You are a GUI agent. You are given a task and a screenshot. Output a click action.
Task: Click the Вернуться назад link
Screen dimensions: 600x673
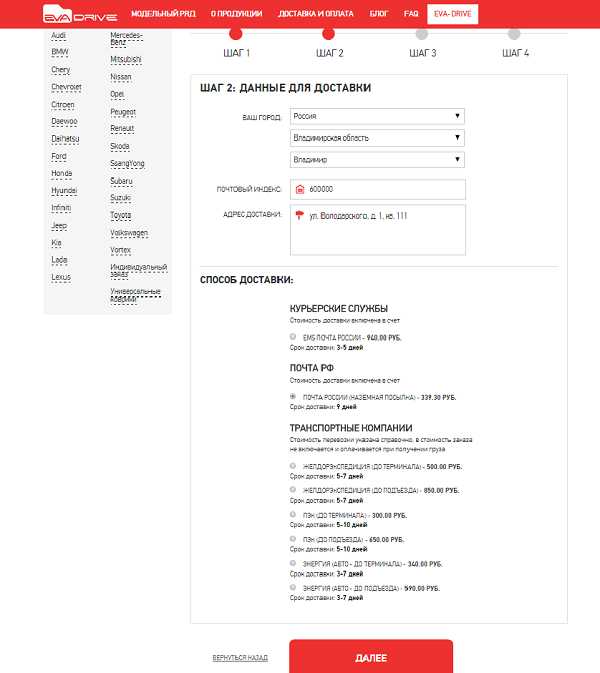click(240, 658)
